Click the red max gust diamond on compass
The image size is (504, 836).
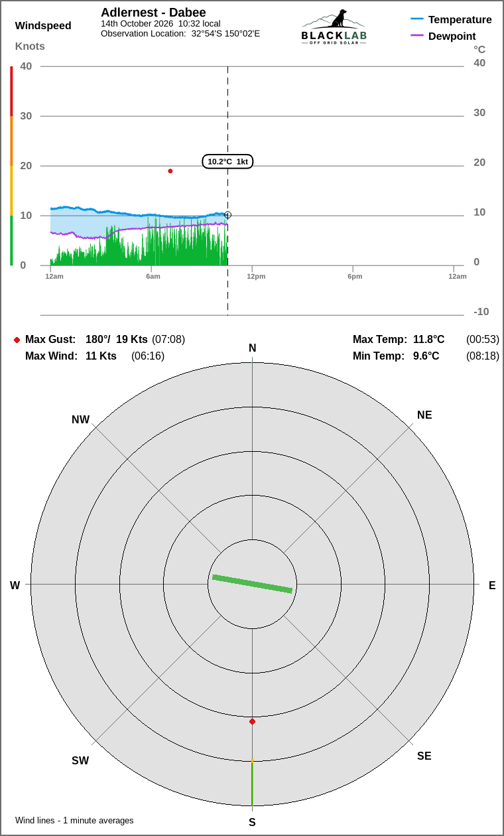coord(252,721)
